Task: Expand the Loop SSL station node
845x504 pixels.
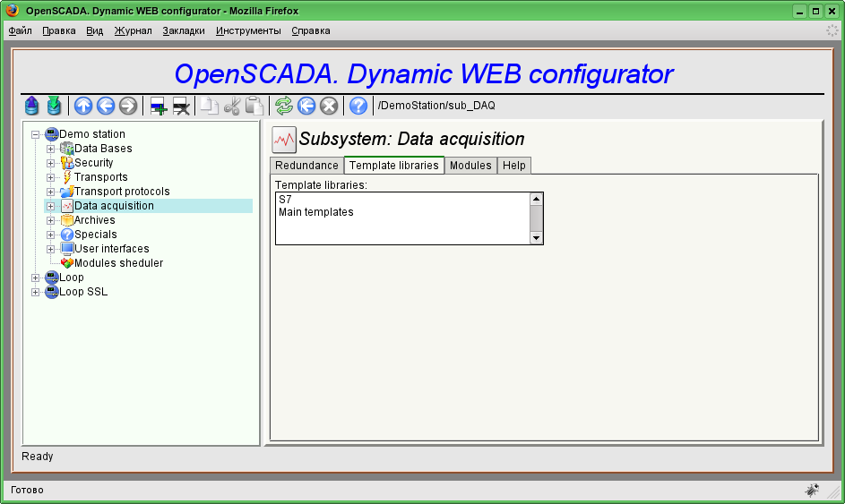Action: click(x=36, y=293)
